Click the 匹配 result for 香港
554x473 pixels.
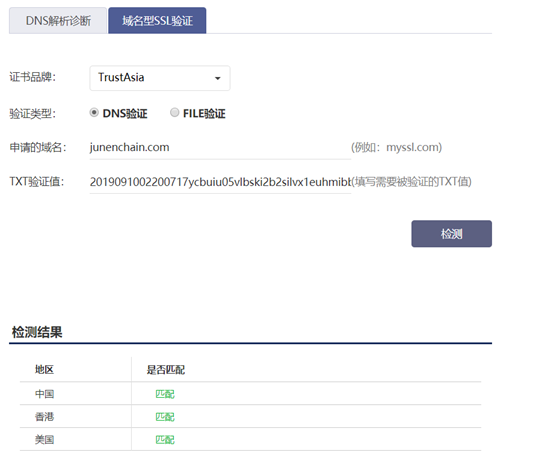click(x=165, y=417)
